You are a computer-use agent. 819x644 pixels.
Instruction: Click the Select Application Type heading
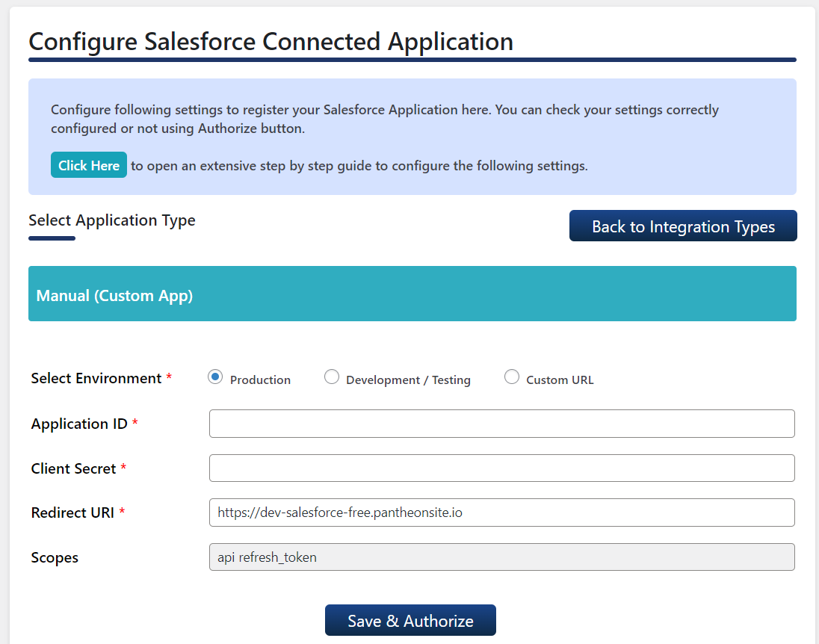tap(112, 220)
